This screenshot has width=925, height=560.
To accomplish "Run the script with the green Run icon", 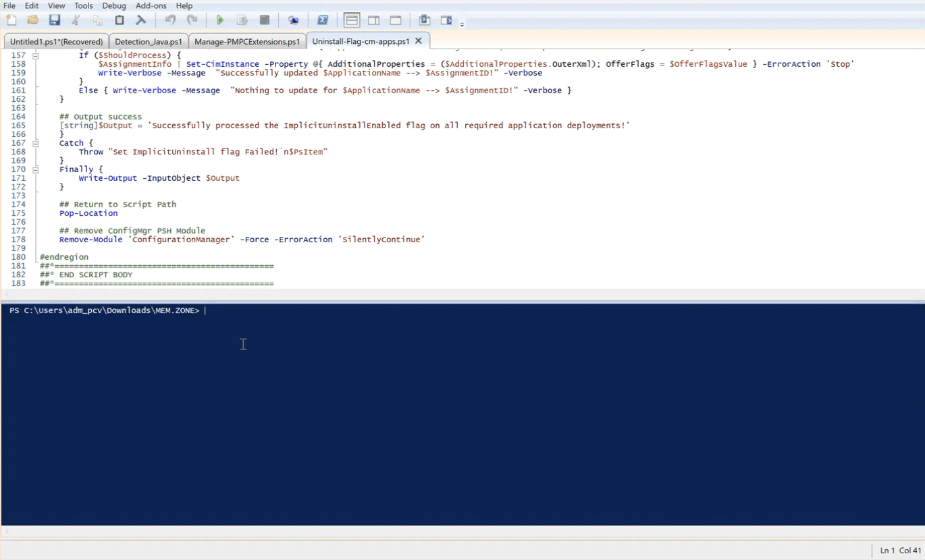I will [219, 20].
